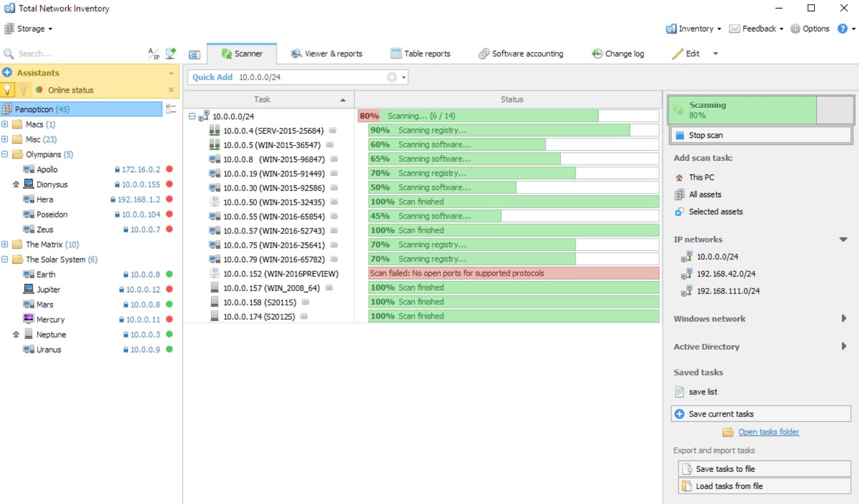Screen dimensions: 859x504
Task: Expand the Misc (23) group
Action: [x=5, y=139]
